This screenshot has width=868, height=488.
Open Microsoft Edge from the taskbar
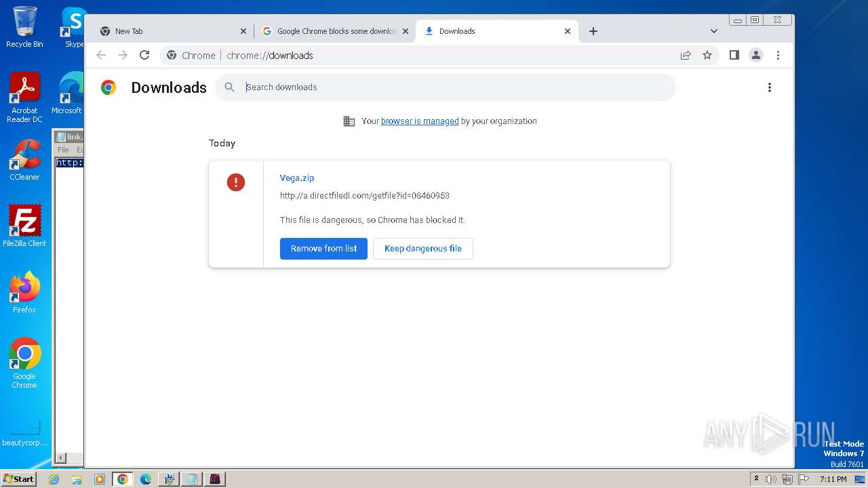[146, 479]
